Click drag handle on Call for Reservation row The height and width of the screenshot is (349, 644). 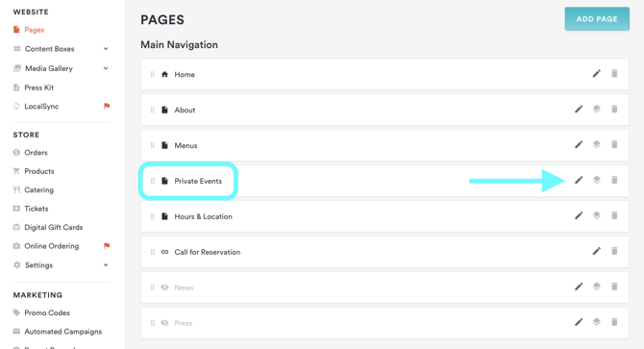[153, 252]
